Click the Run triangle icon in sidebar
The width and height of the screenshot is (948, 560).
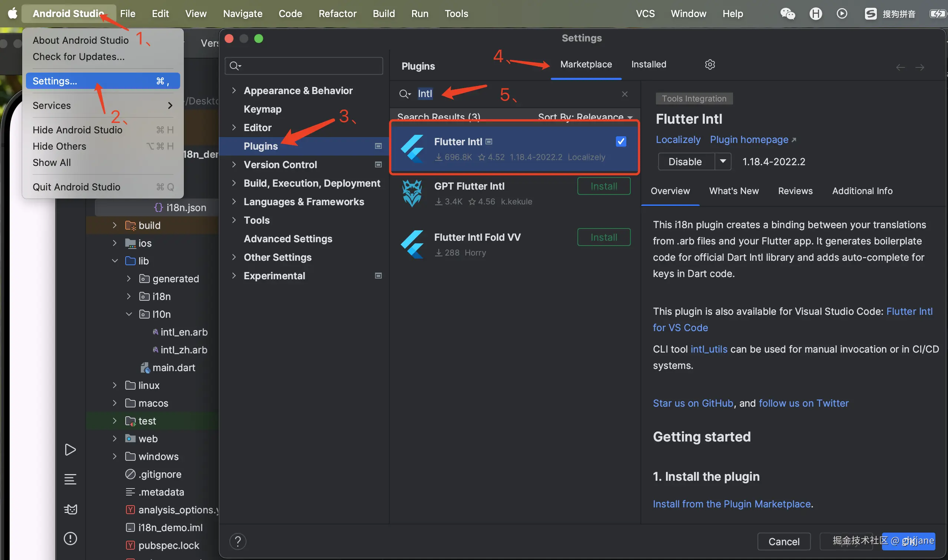[70, 450]
